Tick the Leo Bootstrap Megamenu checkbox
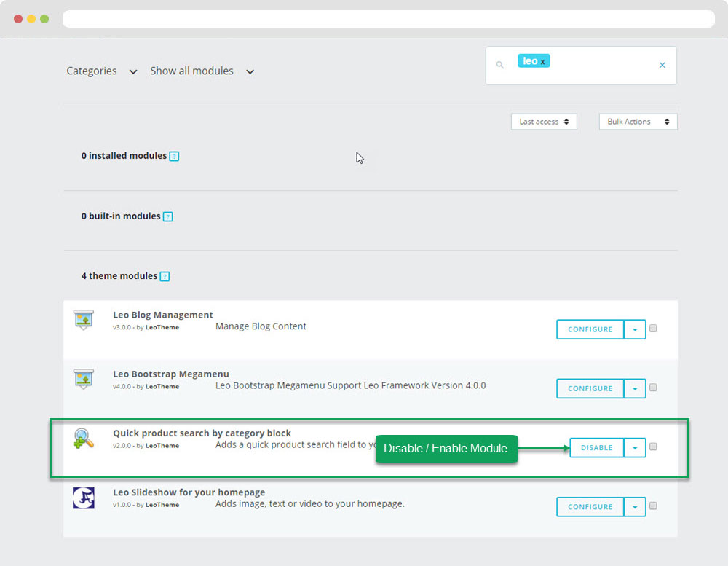The image size is (728, 566). (653, 388)
